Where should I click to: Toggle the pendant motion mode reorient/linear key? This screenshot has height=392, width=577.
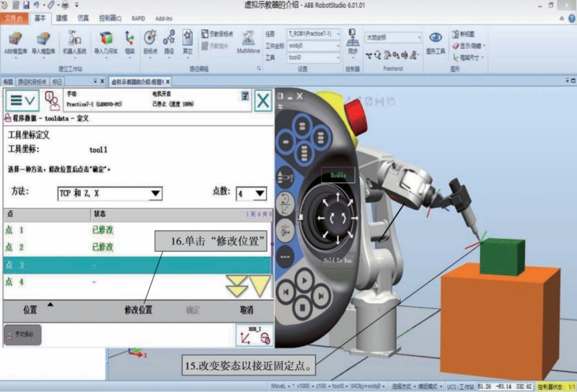285,203
